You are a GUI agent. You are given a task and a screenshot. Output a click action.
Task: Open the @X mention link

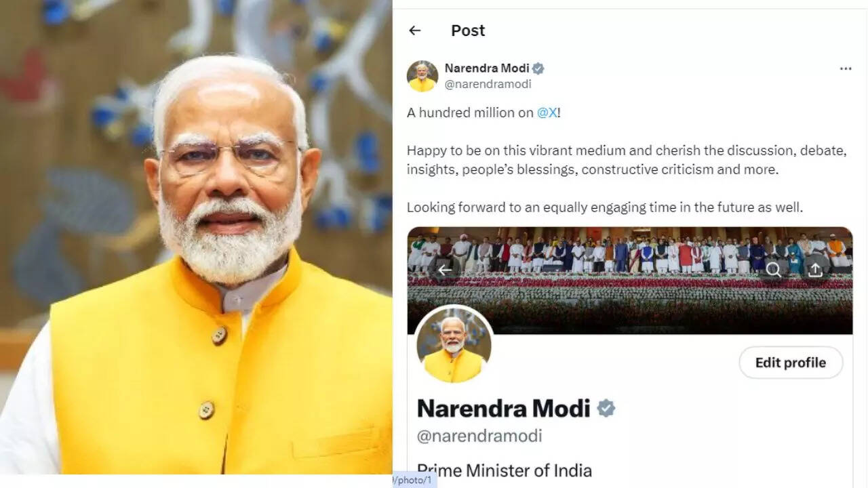coord(547,113)
